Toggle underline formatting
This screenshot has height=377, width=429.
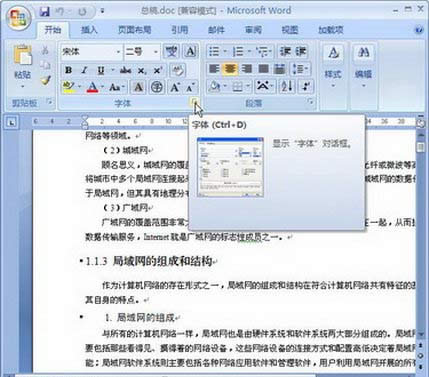(101, 70)
